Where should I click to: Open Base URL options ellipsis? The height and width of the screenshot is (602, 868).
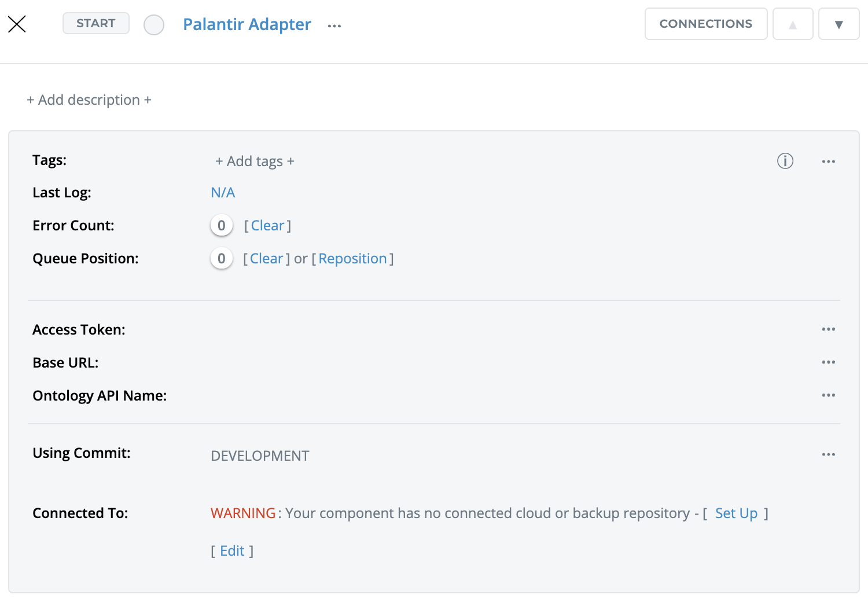click(828, 362)
